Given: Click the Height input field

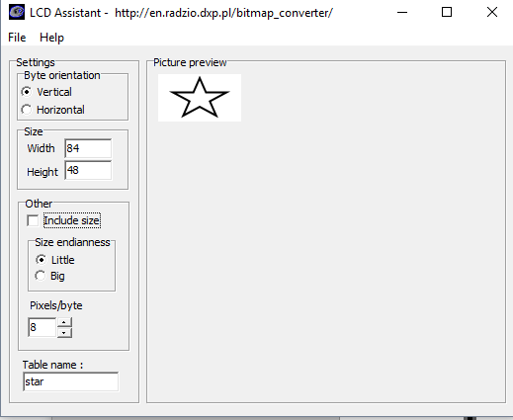Looking at the screenshot, I should [x=88, y=170].
